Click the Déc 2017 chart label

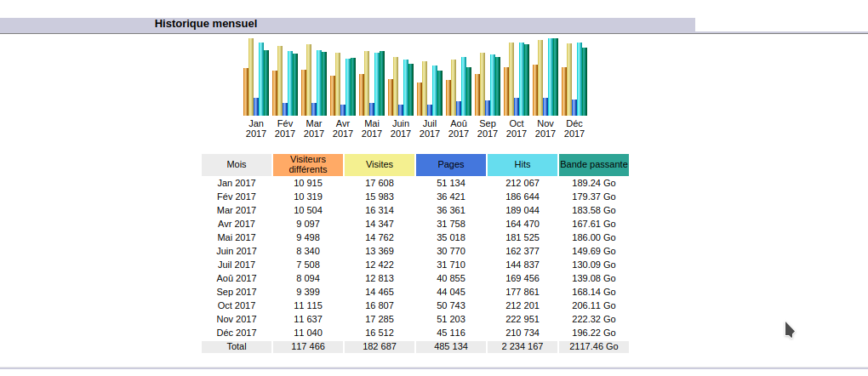tap(574, 128)
